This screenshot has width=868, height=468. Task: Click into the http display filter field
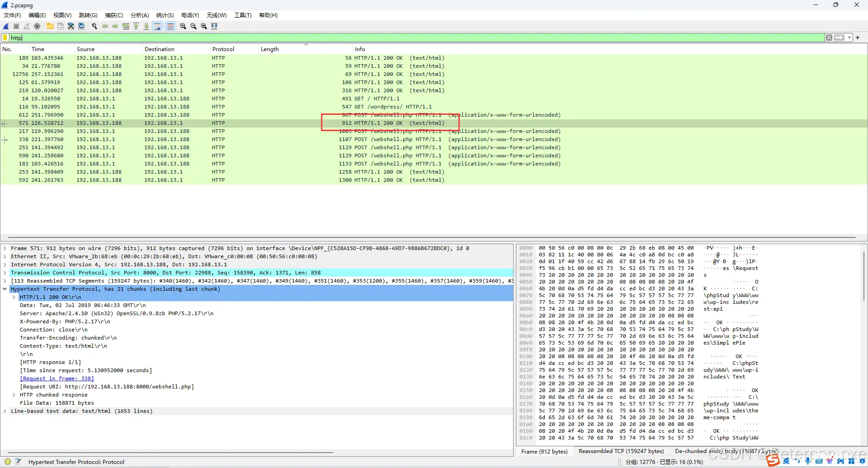416,38
